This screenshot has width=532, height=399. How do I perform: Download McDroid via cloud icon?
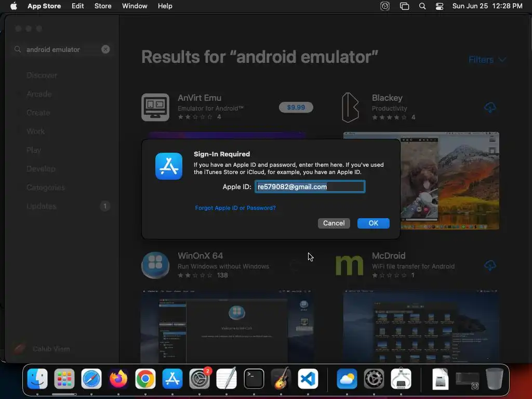pos(489,265)
